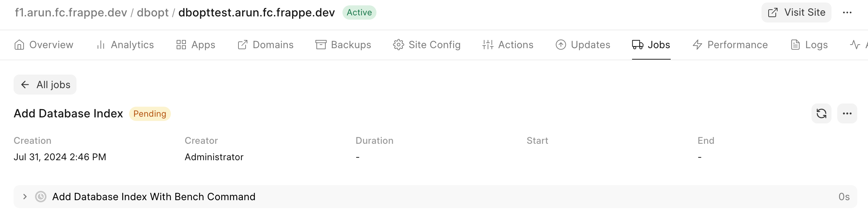
Task: Go back to All jobs
Action: [x=45, y=85]
